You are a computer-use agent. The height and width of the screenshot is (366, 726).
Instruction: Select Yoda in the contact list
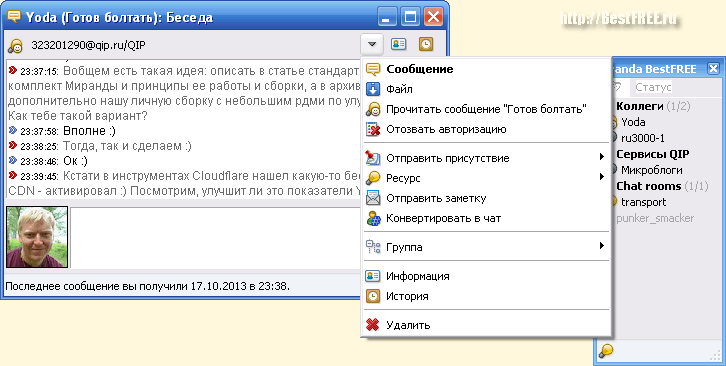click(633, 122)
